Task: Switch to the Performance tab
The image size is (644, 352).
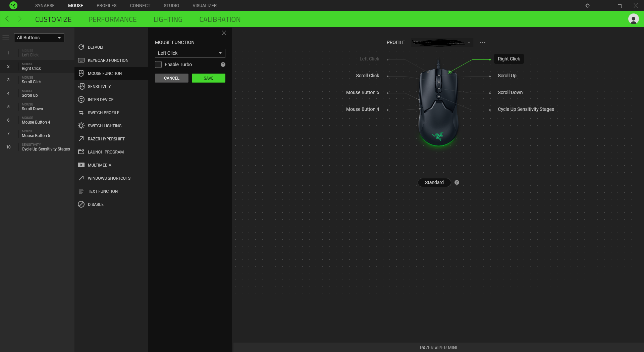Action: coord(112,19)
